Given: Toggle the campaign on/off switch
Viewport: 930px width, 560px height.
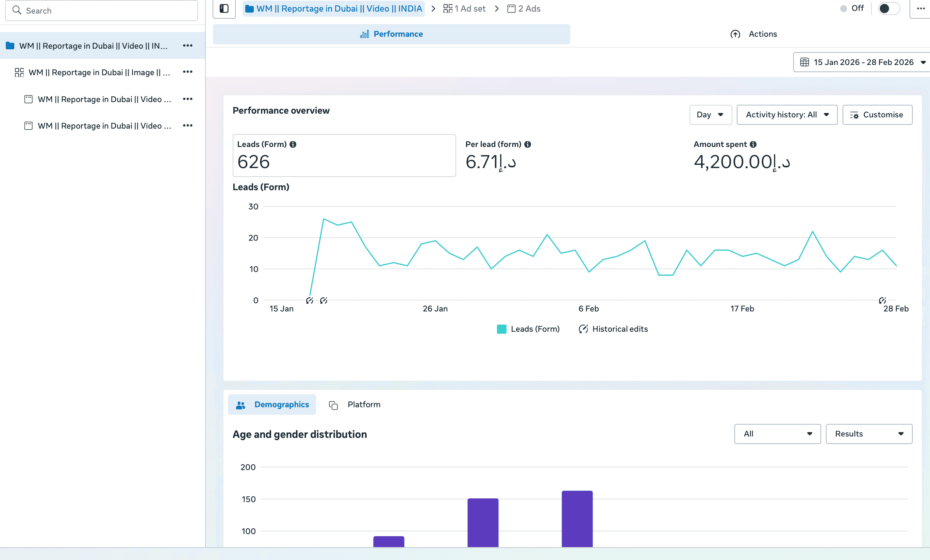Looking at the screenshot, I should pos(889,8).
